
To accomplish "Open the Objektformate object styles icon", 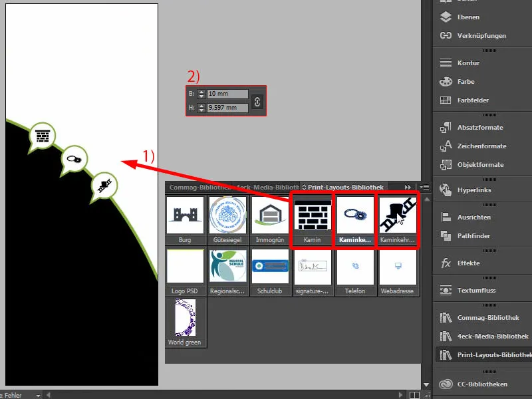I will pos(446,164).
